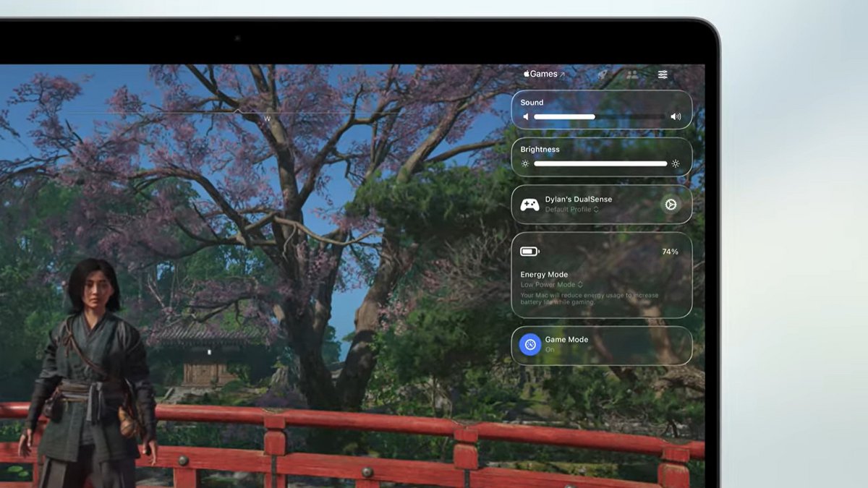Open the rocket launch tab icon

coord(602,74)
